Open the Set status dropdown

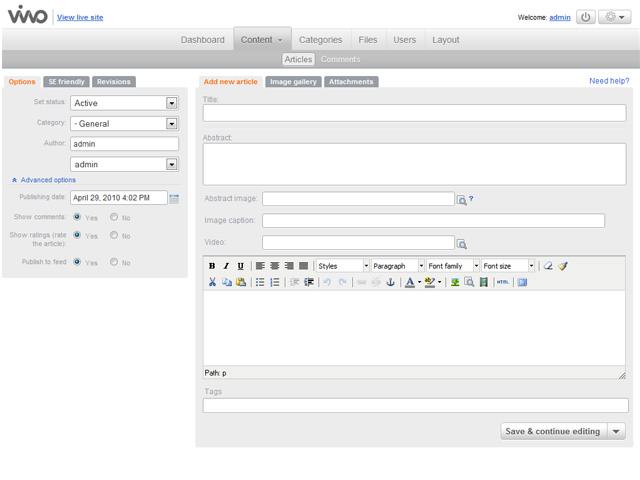(x=124, y=103)
